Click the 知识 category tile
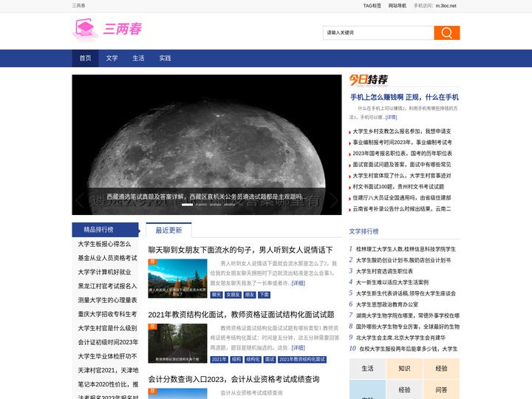The image size is (532, 399). pos(404,369)
